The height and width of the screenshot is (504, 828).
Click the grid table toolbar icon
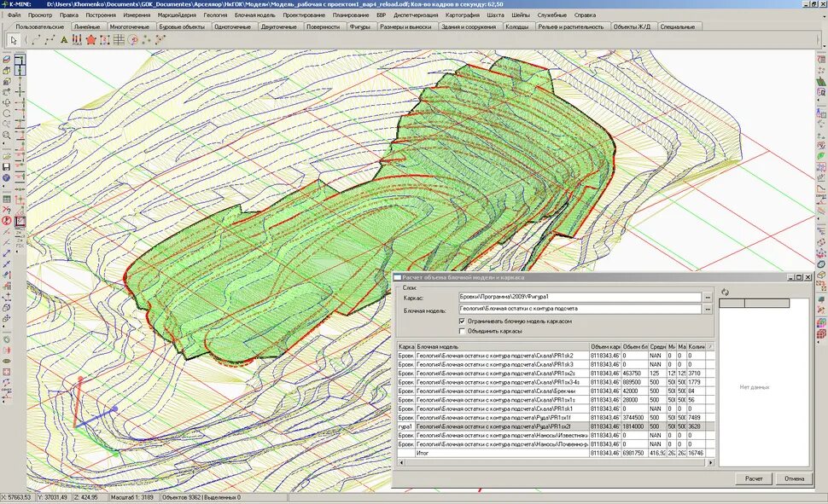click(x=119, y=39)
